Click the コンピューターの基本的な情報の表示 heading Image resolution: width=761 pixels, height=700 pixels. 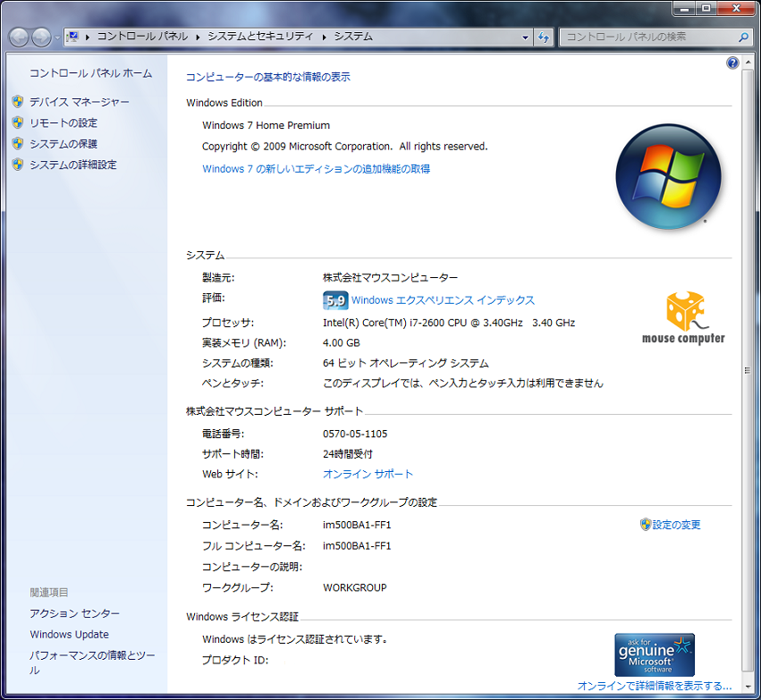pos(268,77)
